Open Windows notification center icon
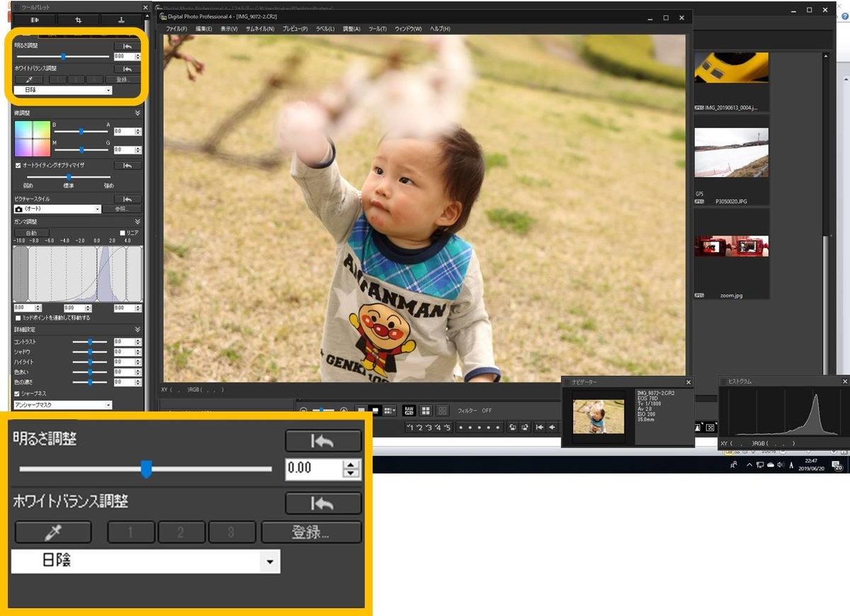Image resolution: width=850 pixels, height=616 pixels. tap(837, 465)
